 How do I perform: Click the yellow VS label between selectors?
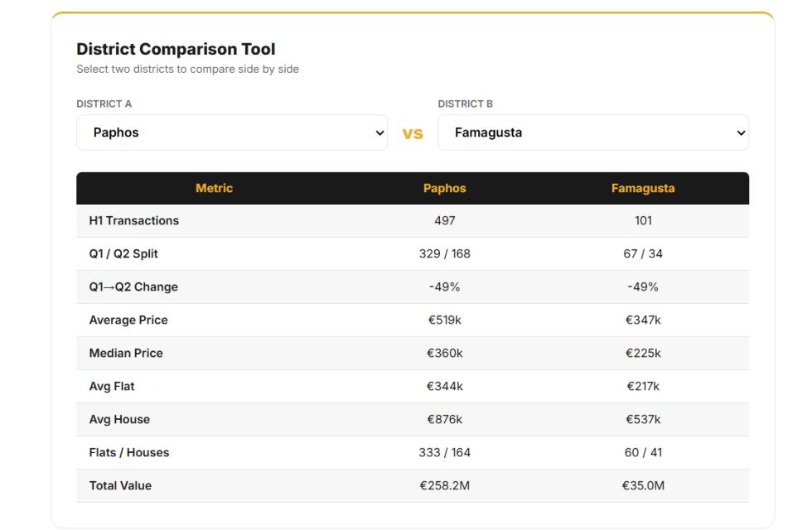[x=413, y=133]
